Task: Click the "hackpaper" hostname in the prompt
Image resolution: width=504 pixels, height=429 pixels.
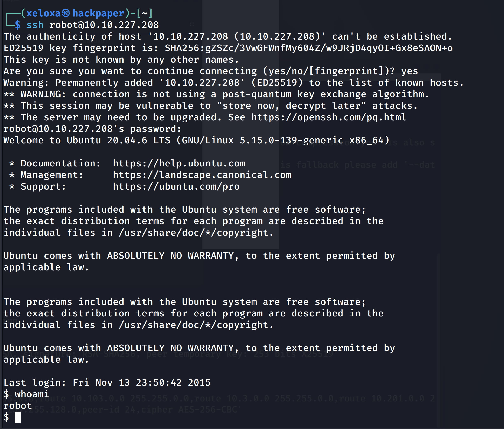Action: pos(98,13)
